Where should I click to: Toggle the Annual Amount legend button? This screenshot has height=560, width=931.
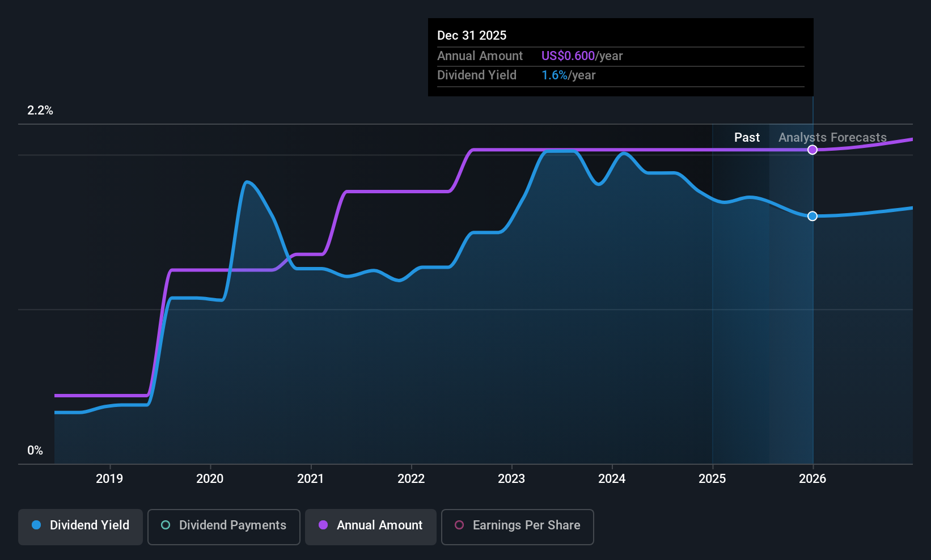371,527
